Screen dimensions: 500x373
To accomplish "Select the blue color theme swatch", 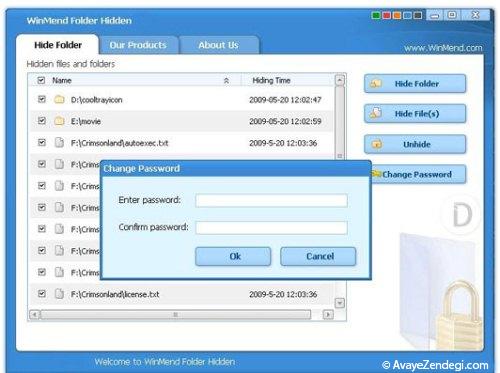I will [407, 15].
